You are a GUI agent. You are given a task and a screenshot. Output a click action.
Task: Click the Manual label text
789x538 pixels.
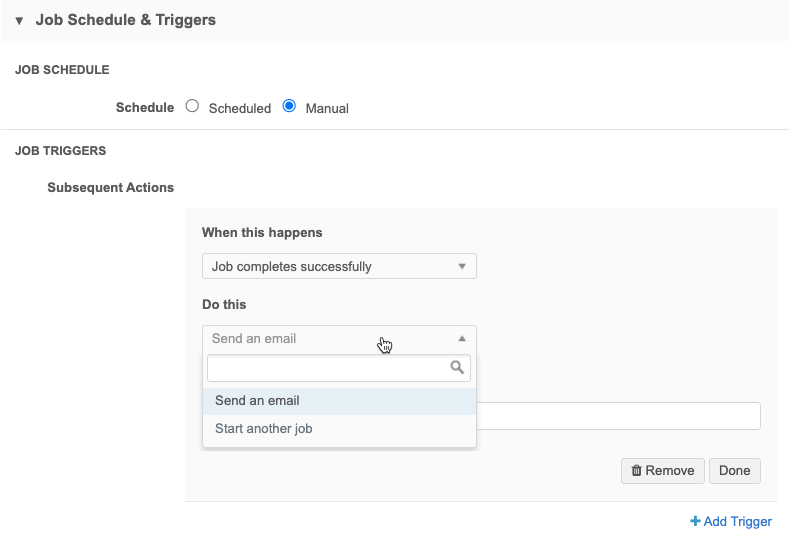[327, 108]
